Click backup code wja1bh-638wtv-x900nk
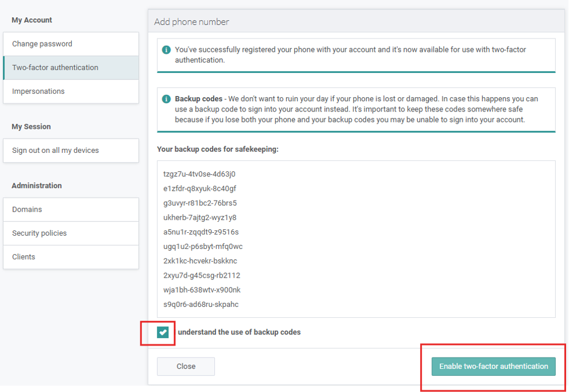Image resolution: width=569 pixels, height=392 pixels. pos(202,290)
